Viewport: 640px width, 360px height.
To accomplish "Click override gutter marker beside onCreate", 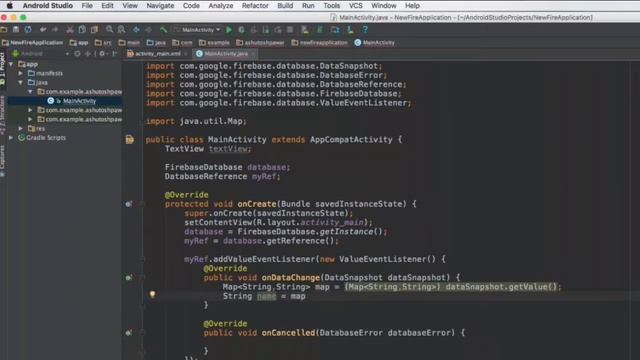I will click(129, 204).
